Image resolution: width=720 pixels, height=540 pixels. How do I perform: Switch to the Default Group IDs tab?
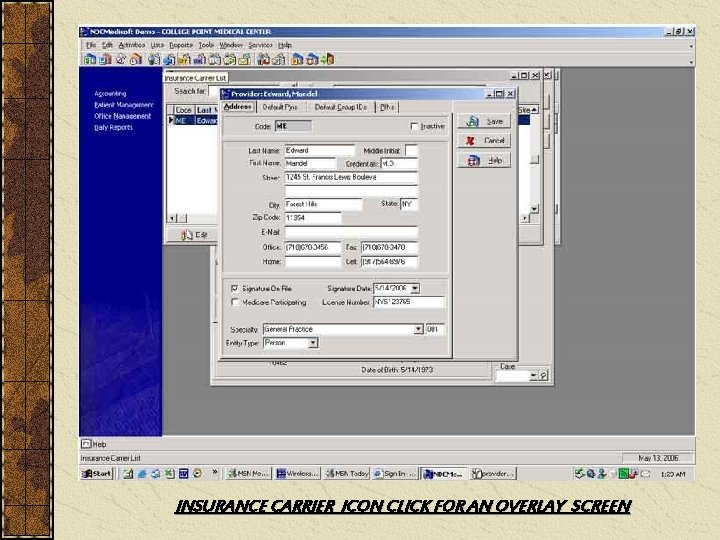(340, 107)
